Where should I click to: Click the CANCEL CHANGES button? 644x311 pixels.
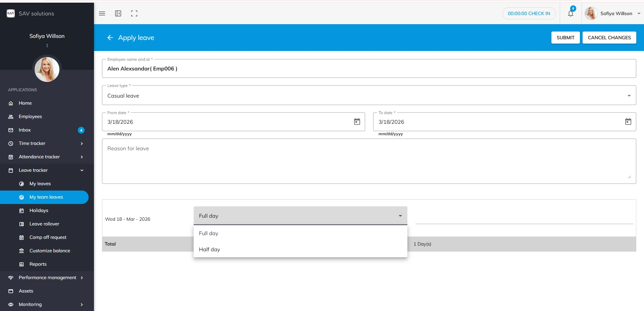(609, 38)
